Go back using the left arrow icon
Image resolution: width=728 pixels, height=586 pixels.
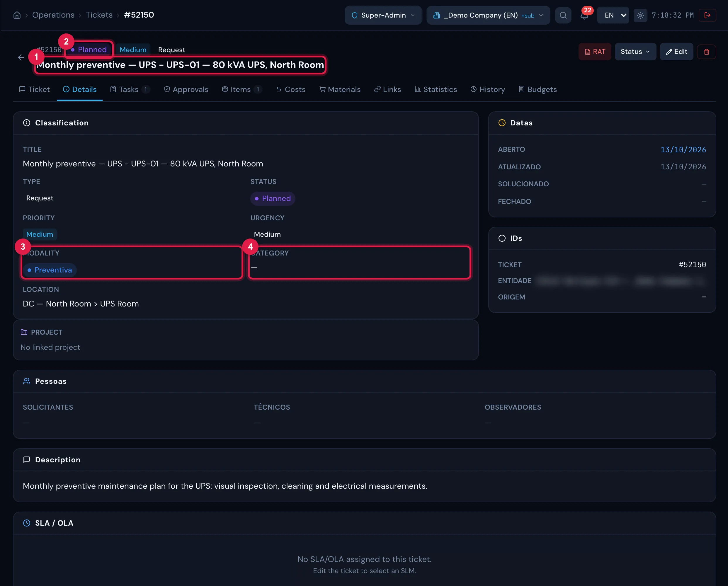click(x=21, y=57)
